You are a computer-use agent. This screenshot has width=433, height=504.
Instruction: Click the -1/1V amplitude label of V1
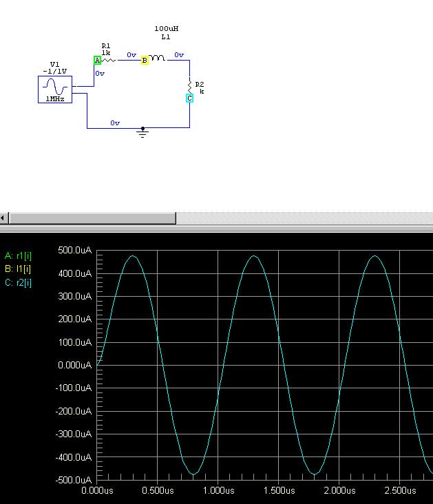pos(55,71)
